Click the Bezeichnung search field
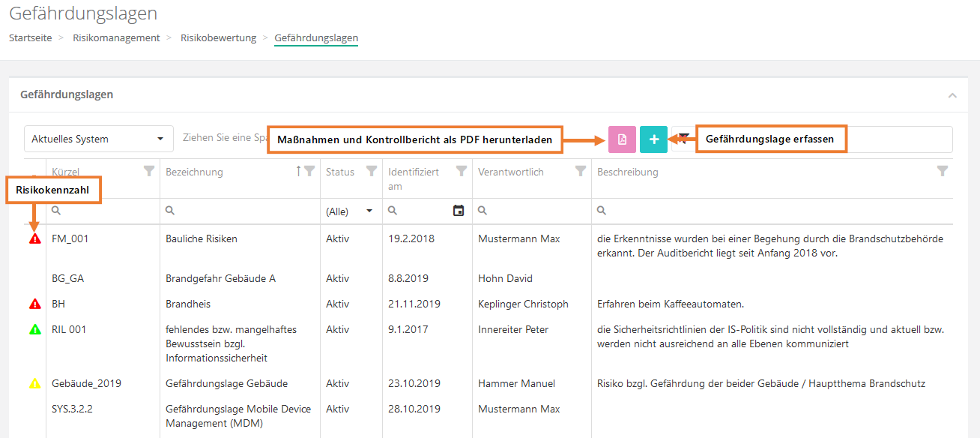Image resolution: width=980 pixels, height=438 pixels. [240, 211]
